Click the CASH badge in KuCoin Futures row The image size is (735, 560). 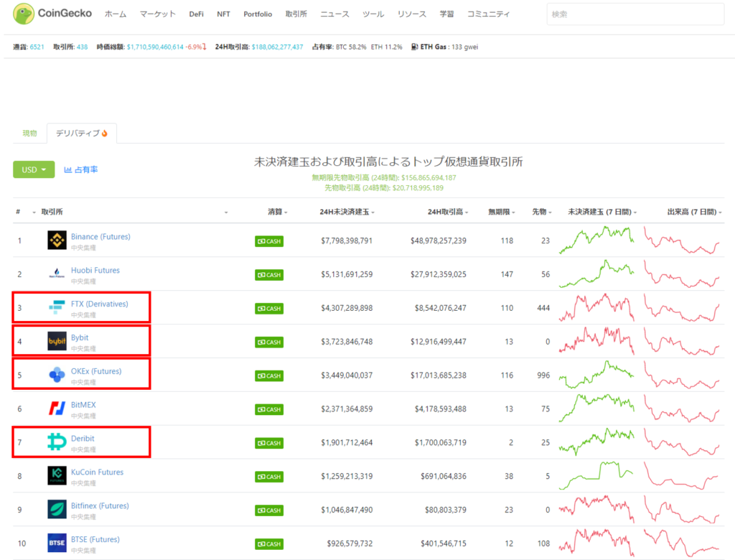click(x=269, y=477)
